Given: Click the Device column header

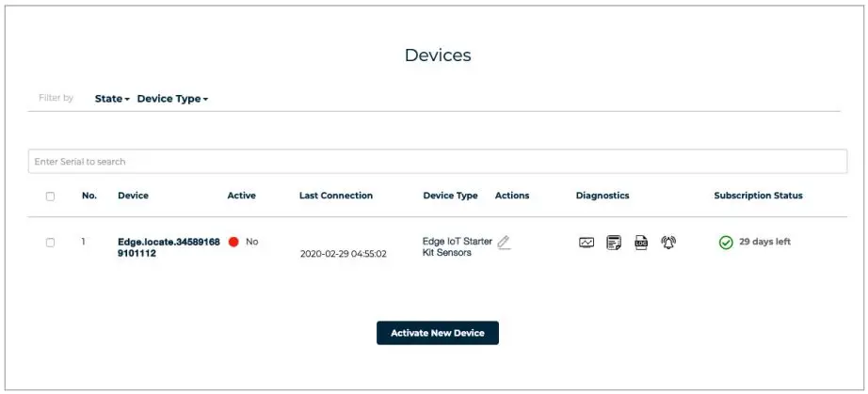Looking at the screenshot, I should (x=133, y=196).
